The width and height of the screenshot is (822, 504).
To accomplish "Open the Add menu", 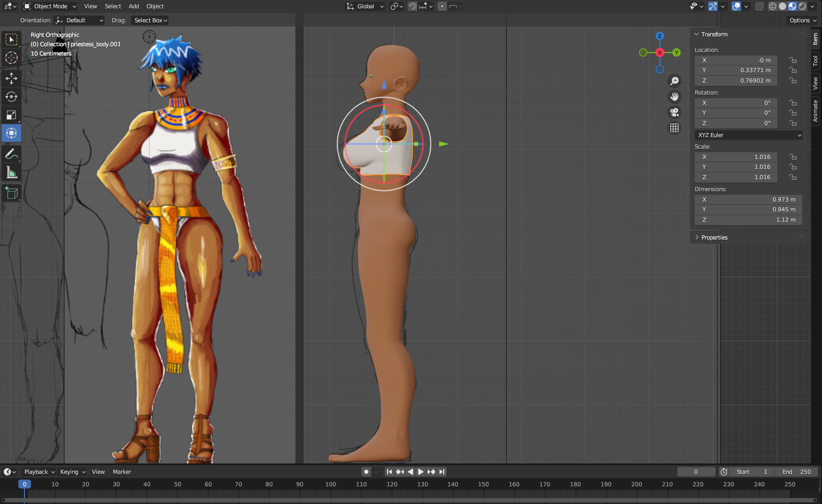I will pyautogui.click(x=134, y=6).
